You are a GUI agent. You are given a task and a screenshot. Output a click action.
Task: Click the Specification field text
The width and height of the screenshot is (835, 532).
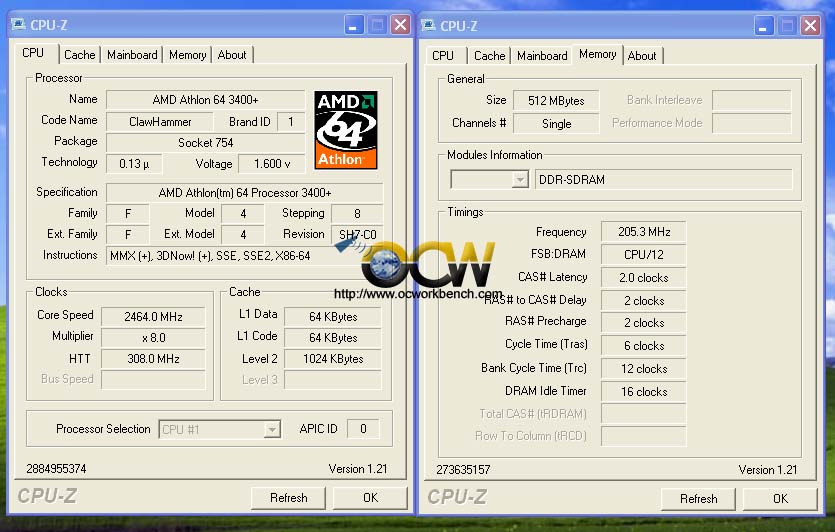pyautogui.click(x=244, y=193)
